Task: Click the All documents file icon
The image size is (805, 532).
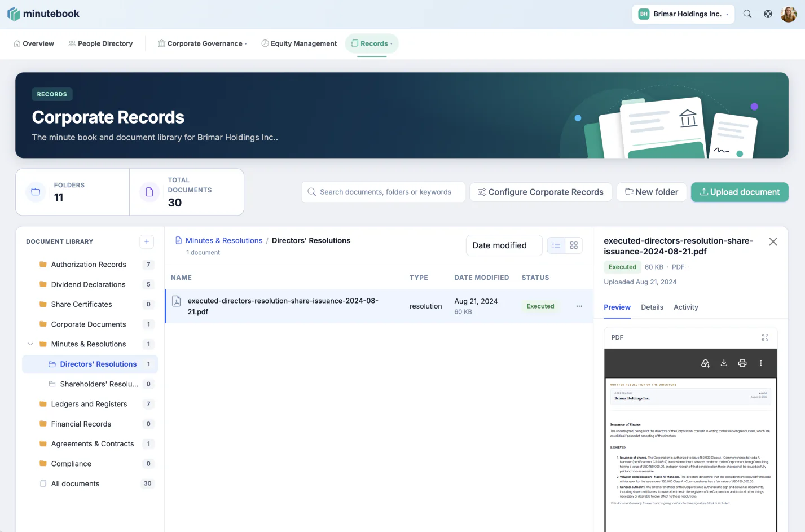Action: [x=43, y=483]
